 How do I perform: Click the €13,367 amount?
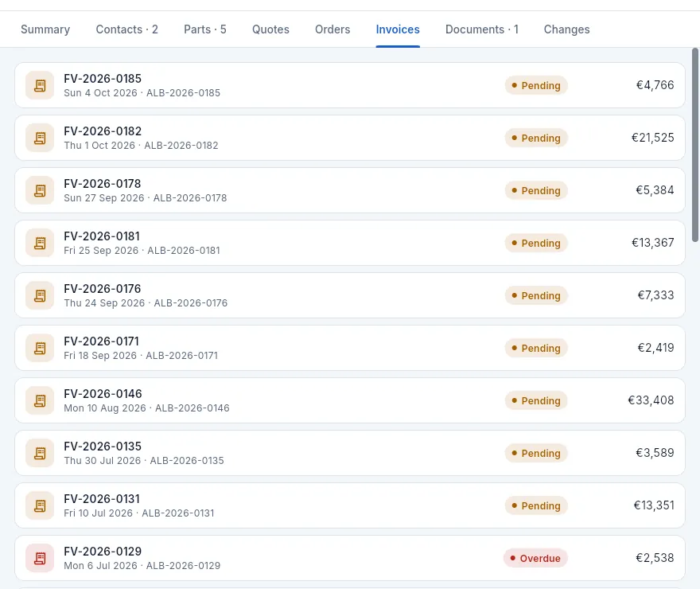pyautogui.click(x=653, y=243)
